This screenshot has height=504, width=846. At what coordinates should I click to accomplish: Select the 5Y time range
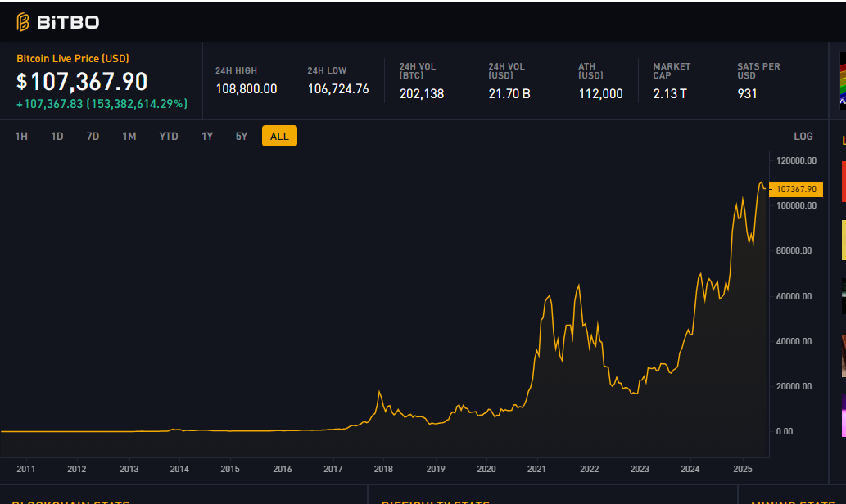click(x=241, y=137)
